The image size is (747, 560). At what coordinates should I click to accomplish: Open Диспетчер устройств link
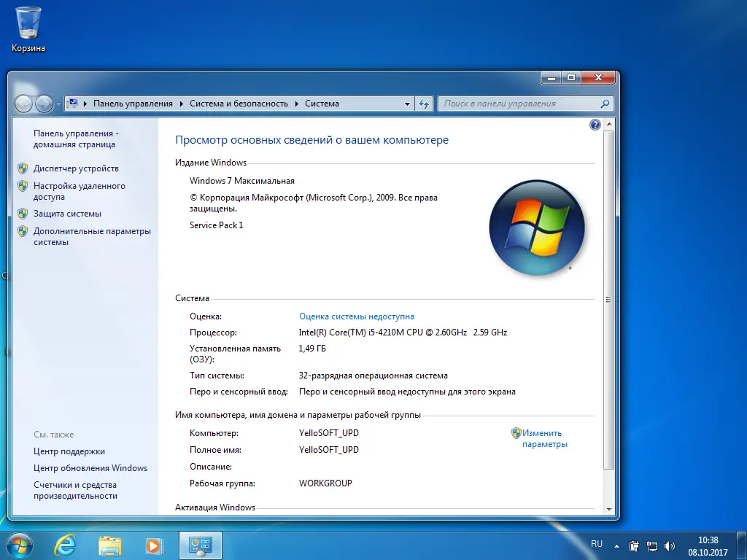tap(76, 168)
